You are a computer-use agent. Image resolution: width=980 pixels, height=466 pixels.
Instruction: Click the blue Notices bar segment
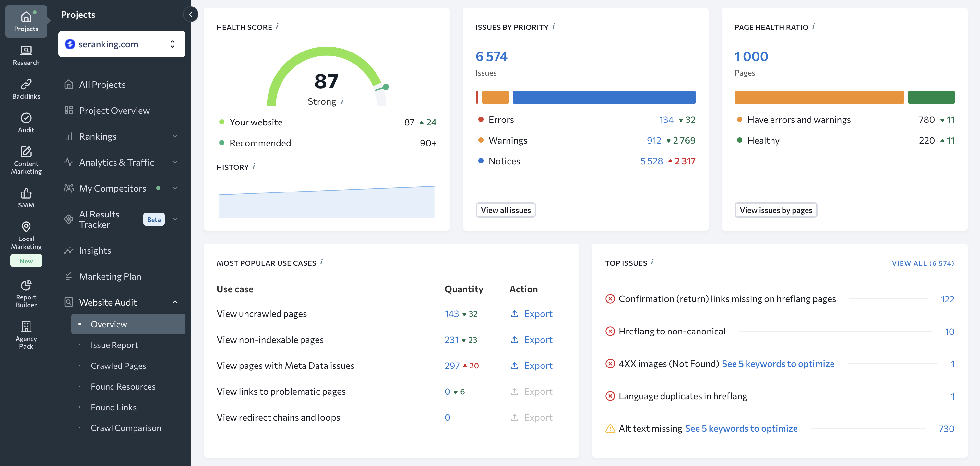(x=604, y=97)
